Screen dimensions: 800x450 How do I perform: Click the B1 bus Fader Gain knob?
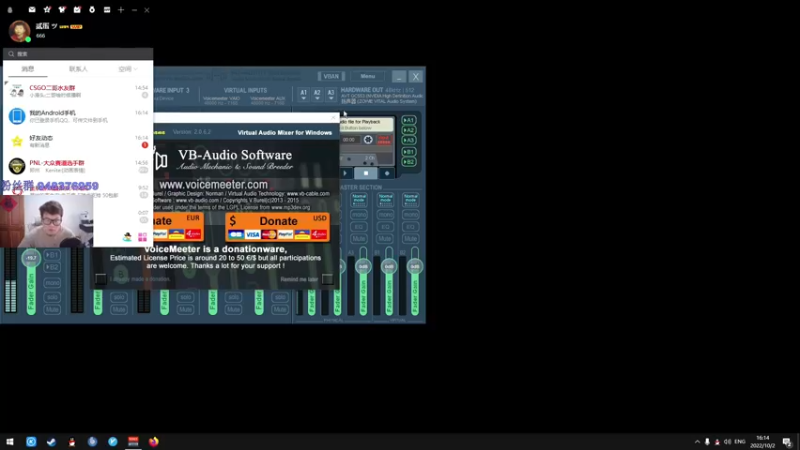click(389, 266)
